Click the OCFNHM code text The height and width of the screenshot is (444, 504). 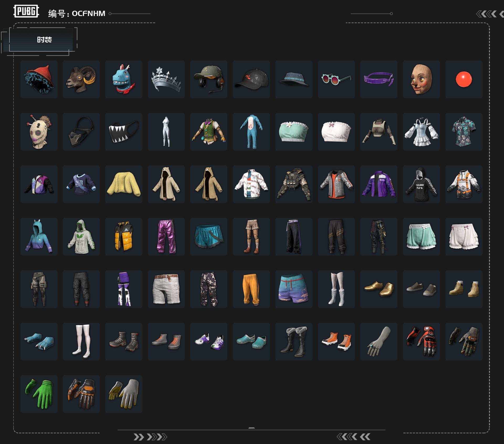click(88, 13)
